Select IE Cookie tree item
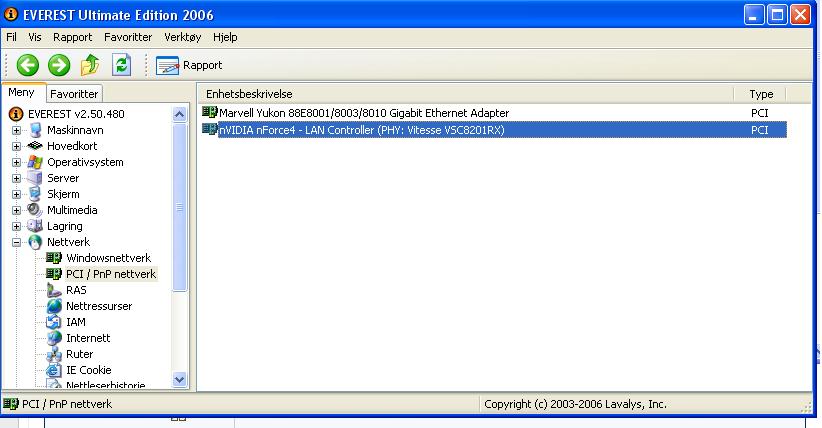This screenshot has width=822, height=428. pos(89,370)
